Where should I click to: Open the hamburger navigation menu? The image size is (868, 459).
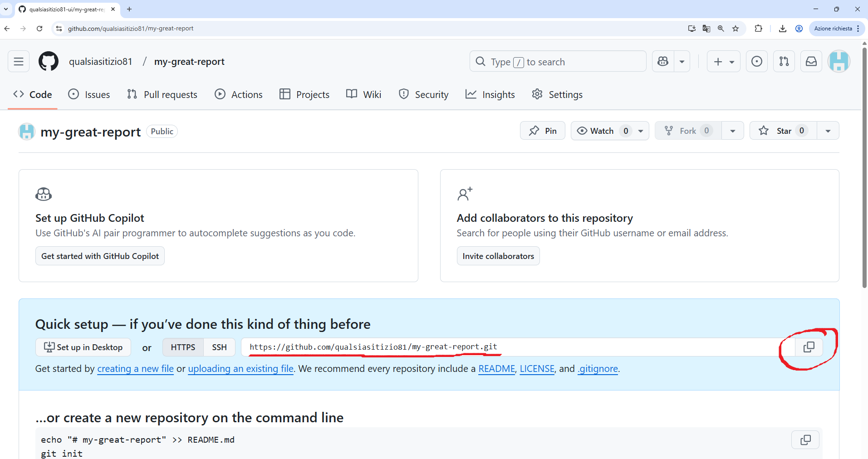coord(18,61)
